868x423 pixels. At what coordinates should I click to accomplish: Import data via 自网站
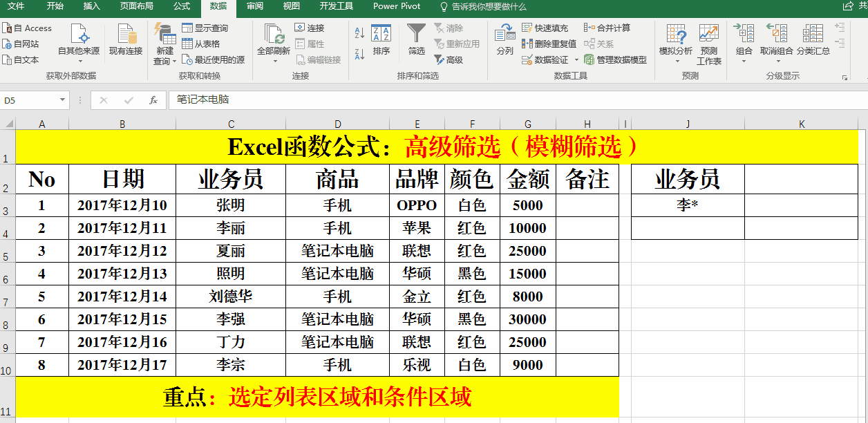(21, 44)
